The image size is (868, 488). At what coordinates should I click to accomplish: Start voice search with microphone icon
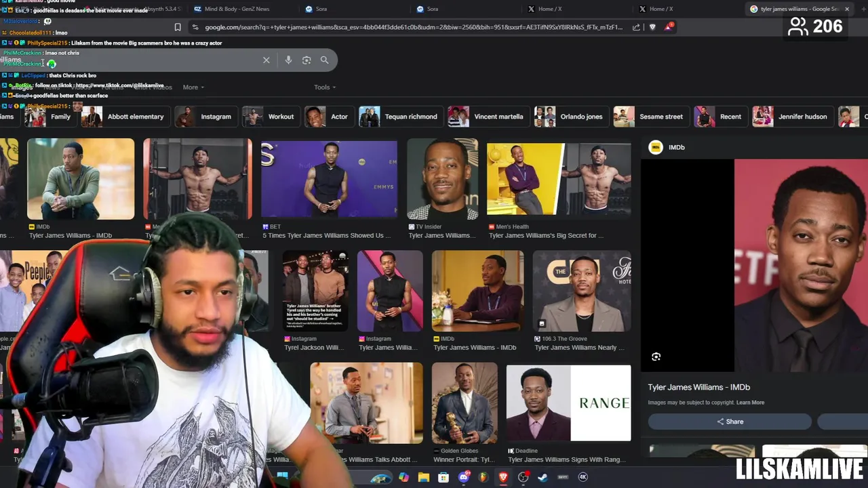(x=288, y=60)
